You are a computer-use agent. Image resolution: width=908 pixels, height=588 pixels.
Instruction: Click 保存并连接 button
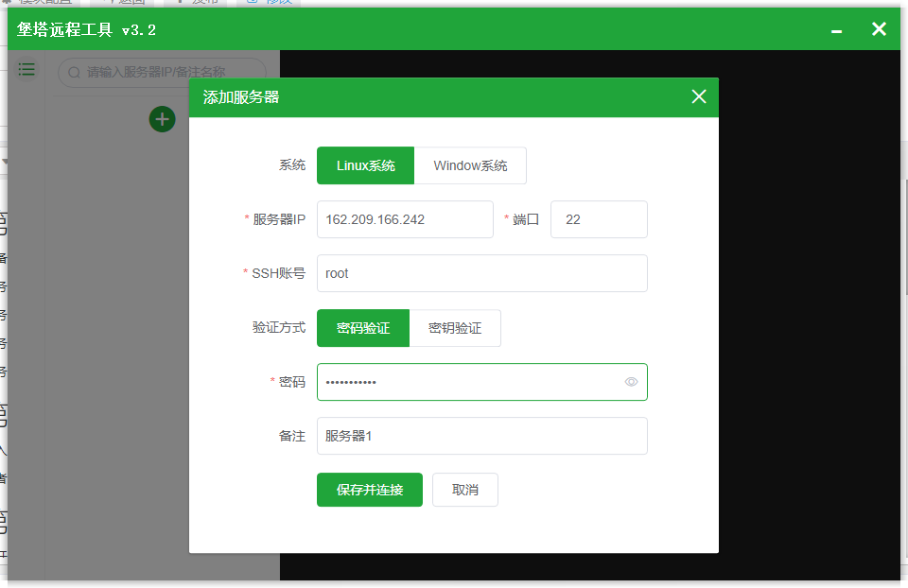click(x=370, y=490)
